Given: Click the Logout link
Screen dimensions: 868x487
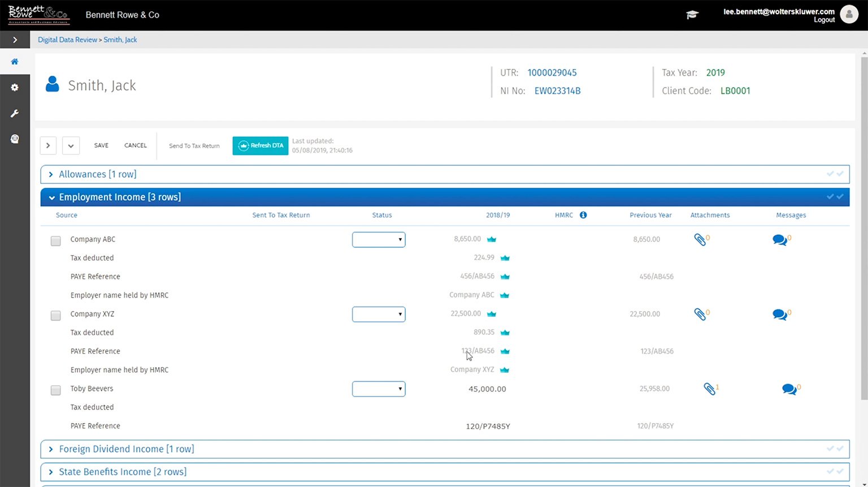Looking at the screenshot, I should (824, 20).
